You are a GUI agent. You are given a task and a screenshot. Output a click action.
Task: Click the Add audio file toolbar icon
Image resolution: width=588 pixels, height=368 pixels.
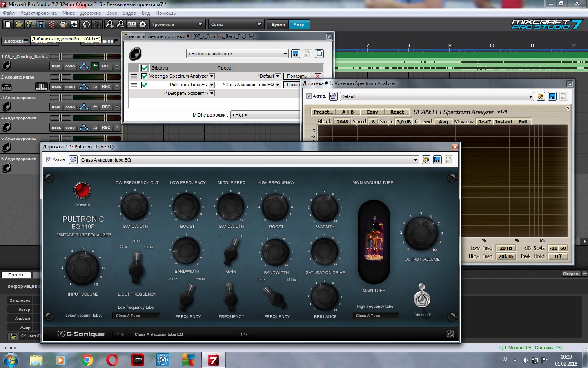click(x=30, y=25)
